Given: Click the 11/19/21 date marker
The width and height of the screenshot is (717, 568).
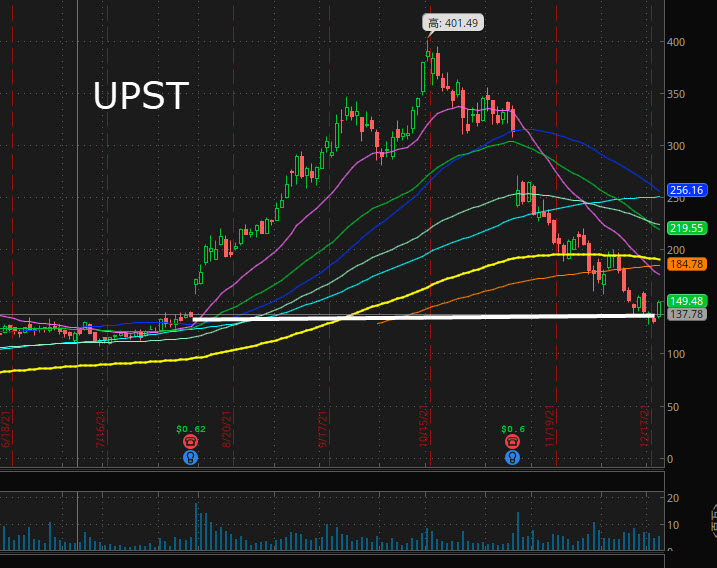Looking at the screenshot, I should coord(550,426).
